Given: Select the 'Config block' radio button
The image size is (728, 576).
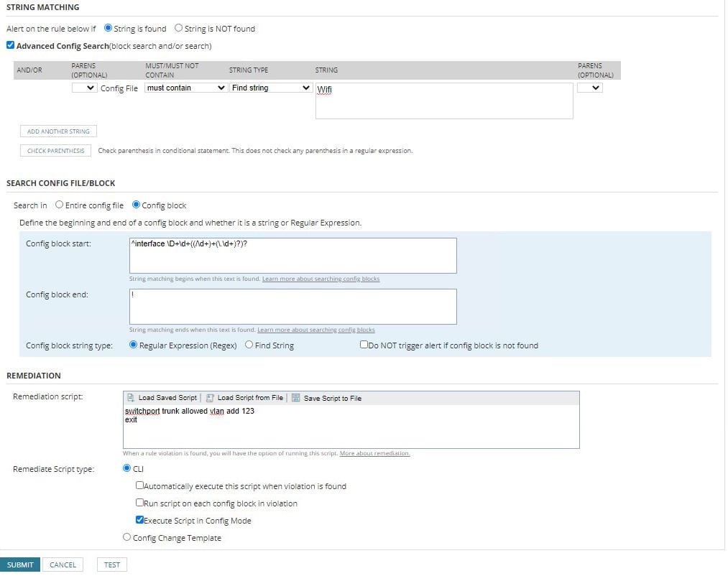Looking at the screenshot, I should coord(136,204).
